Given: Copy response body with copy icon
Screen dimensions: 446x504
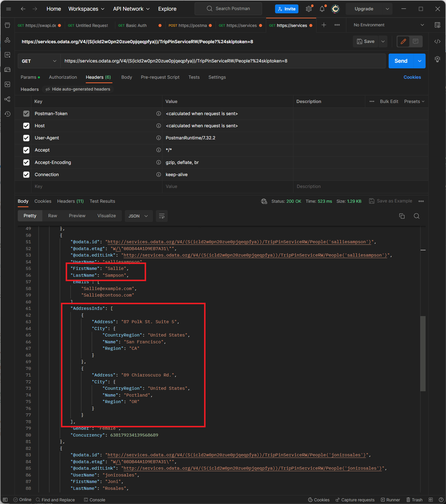Looking at the screenshot, I should point(402,216).
